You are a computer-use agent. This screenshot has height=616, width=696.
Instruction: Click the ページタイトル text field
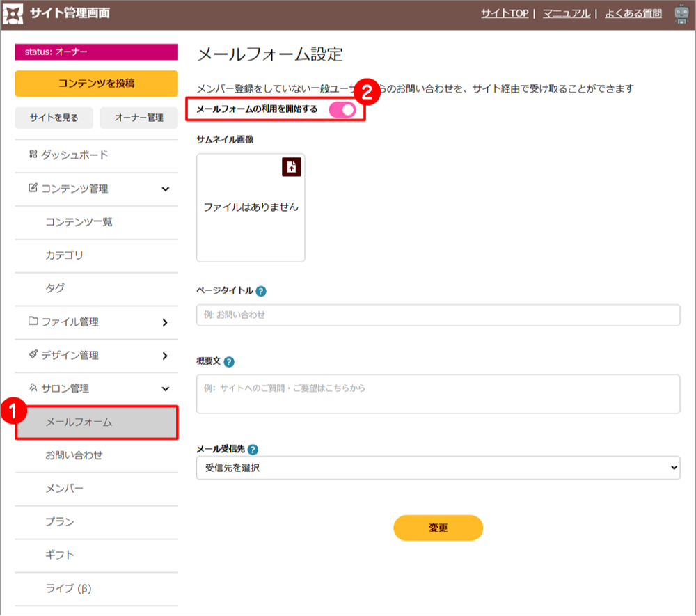click(438, 315)
